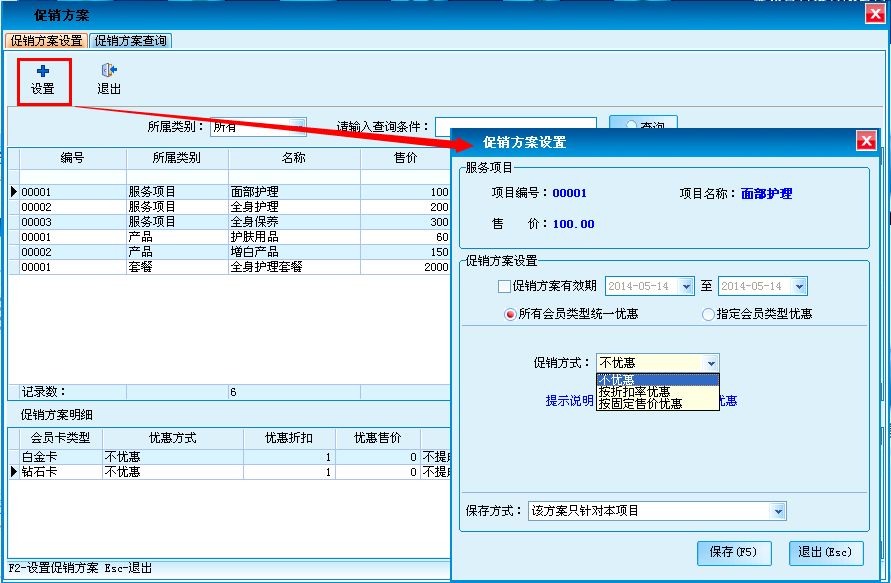
Task: Choose 按固定售价优惠 from the list
Action: point(640,404)
